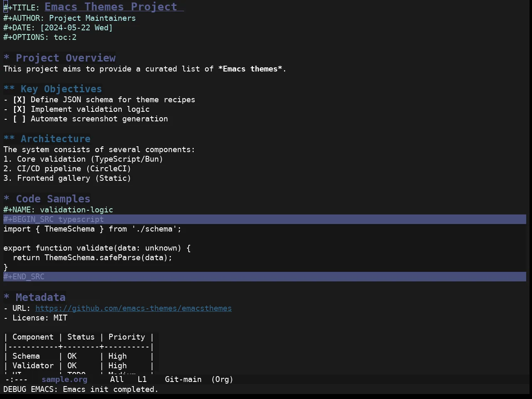Toggle the checked 'Define JSON schema' checkbox
Viewport: 532px width, 399px height.
pyautogui.click(x=19, y=100)
